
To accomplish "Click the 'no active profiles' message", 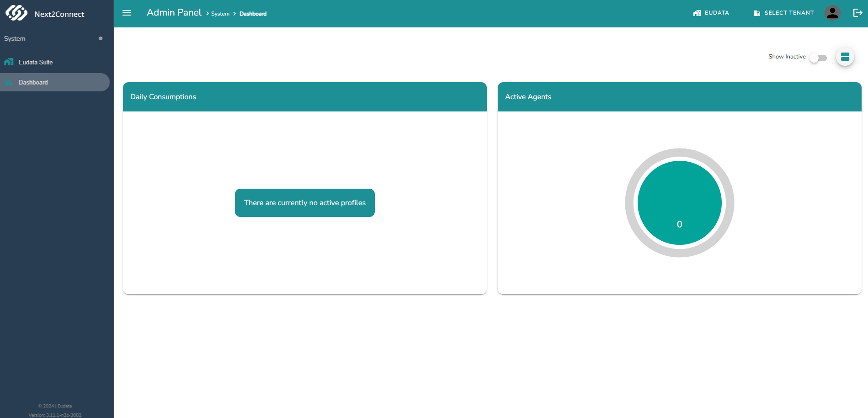I will click(305, 203).
